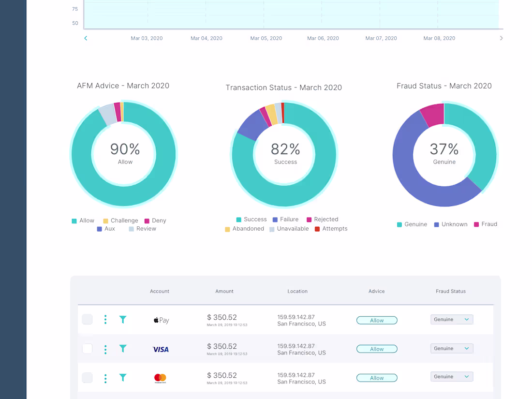Open the Genuine dropdown in the Mastercard row
Screen dimensions: 532x399
click(451, 376)
